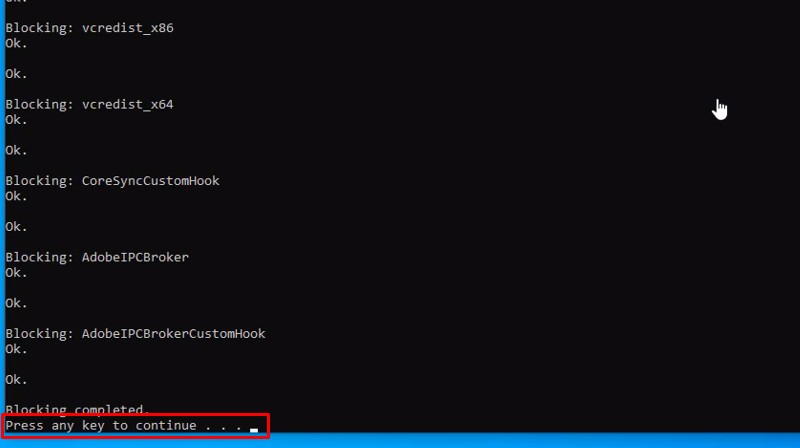This screenshot has height=448, width=800.
Task: Click the first 'Ok.' directly under vcredist_x86
Action: click(16, 43)
